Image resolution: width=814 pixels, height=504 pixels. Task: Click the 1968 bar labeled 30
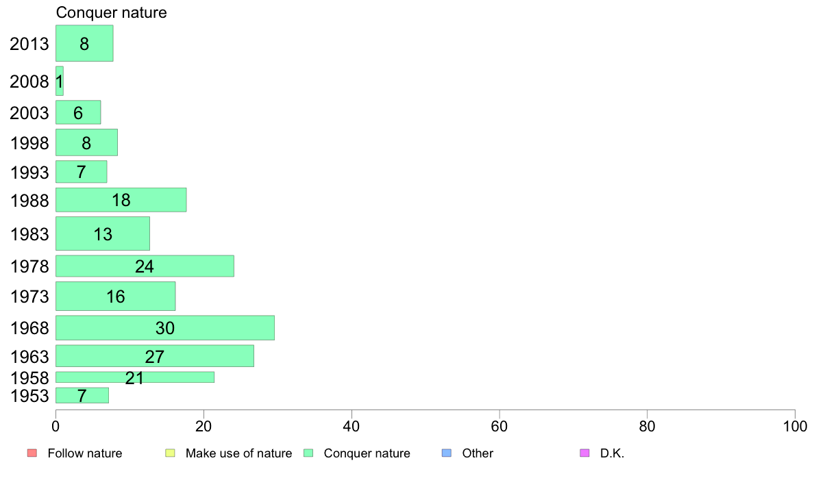point(164,328)
